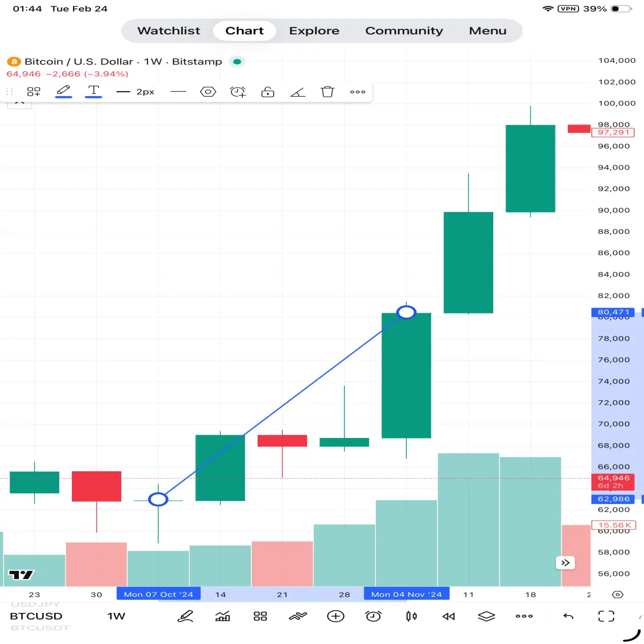Screen dimensions: 644x644
Task: Click the 104,000 price axis label
Action: [x=617, y=61]
